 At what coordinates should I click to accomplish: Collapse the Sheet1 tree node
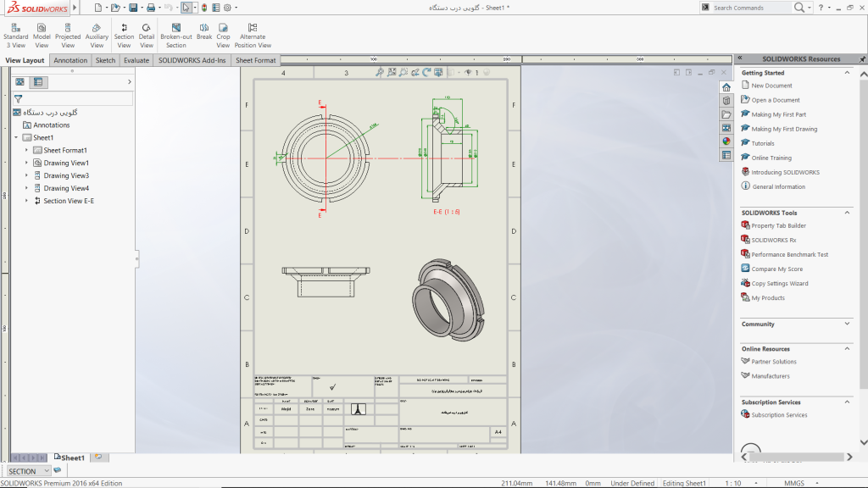coord(16,137)
